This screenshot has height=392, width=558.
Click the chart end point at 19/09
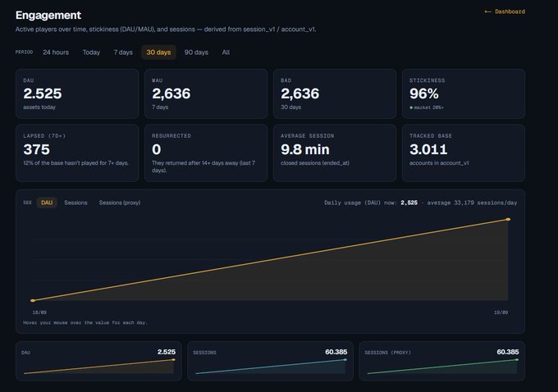click(x=508, y=220)
